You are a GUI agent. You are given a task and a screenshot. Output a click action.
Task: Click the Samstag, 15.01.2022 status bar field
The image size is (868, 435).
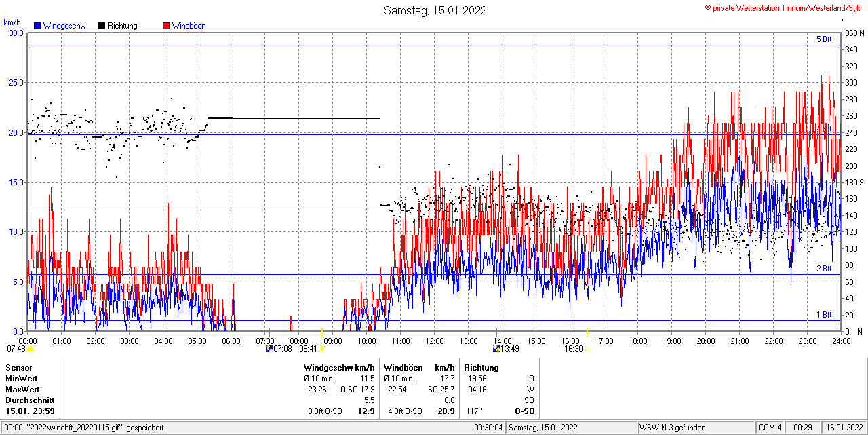click(x=572, y=428)
